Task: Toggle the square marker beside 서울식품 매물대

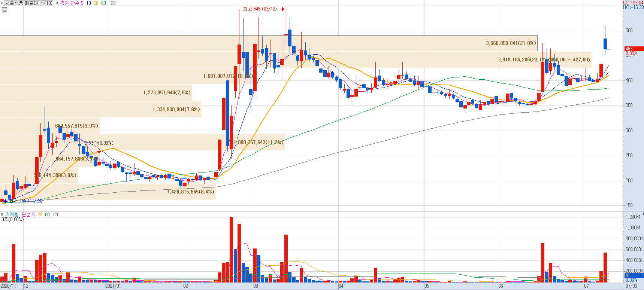Action: pyautogui.click(x=2, y=3)
